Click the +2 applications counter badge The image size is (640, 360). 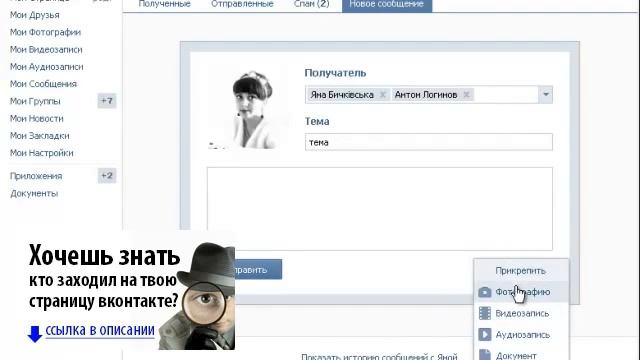pyautogui.click(x=107, y=176)
